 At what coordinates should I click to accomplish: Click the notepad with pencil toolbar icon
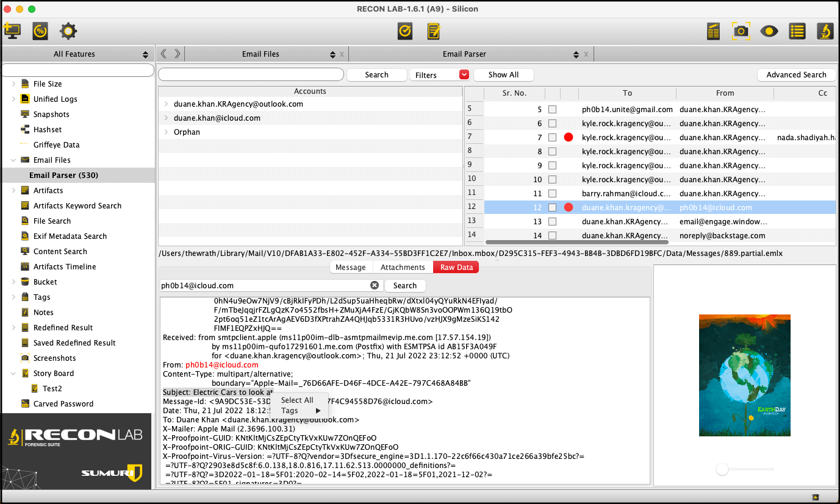point(434,30)
